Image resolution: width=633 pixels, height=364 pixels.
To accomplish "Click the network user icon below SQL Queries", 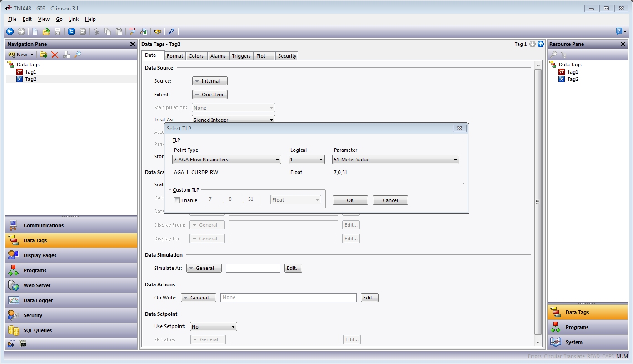I will coord(11,344).
